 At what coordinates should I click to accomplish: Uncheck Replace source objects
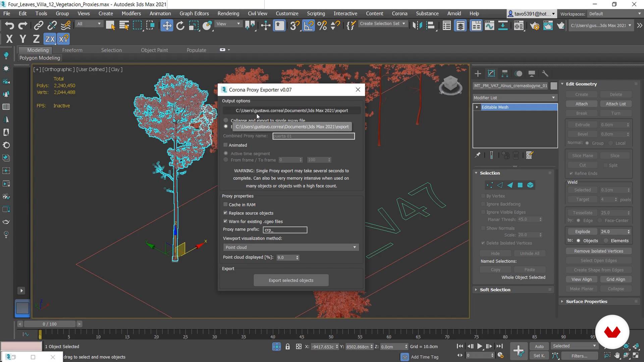click(x=225, y=213)
